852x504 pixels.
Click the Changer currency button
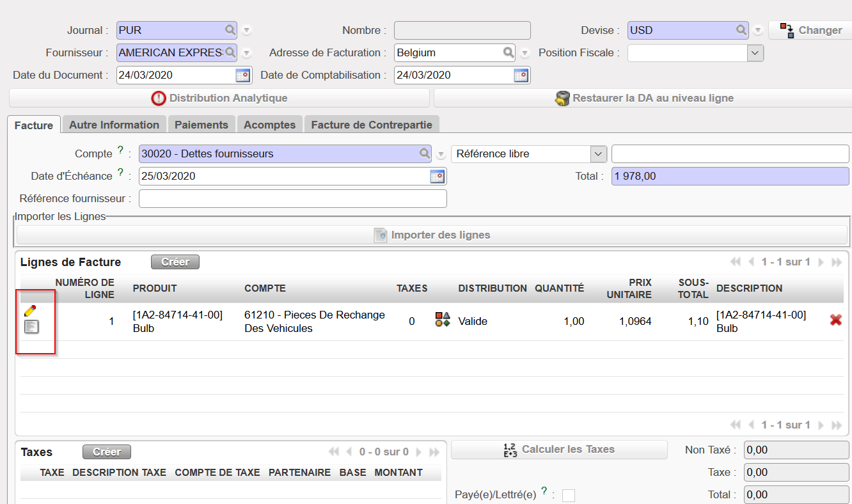pyautogui.click(x=810, y=30)
